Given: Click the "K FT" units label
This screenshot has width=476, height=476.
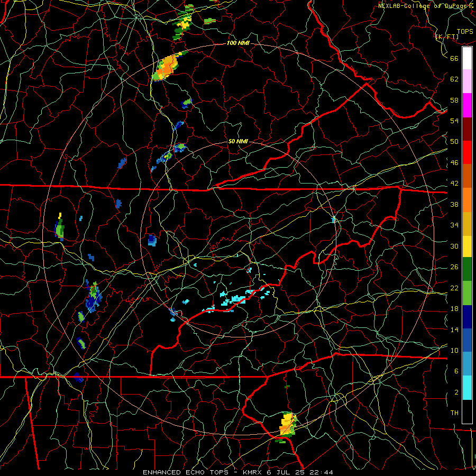Looking at the screenshot, I should (447, 37).
